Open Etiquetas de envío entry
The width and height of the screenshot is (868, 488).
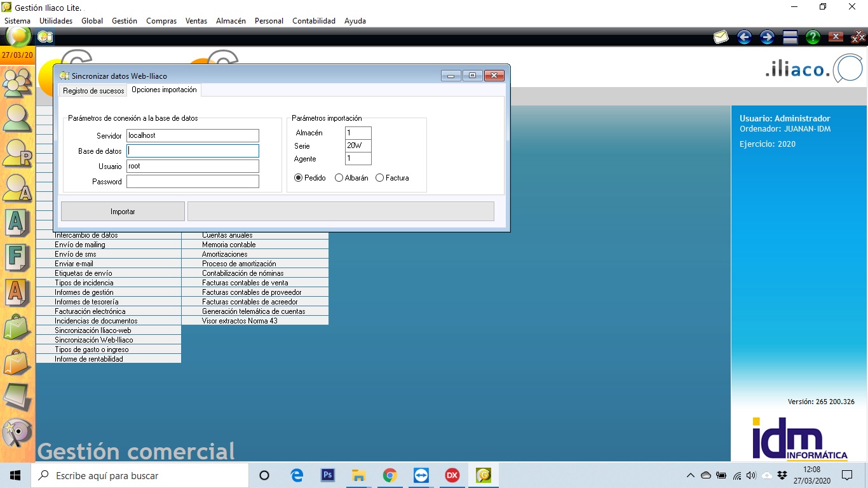tap(109, 273)
